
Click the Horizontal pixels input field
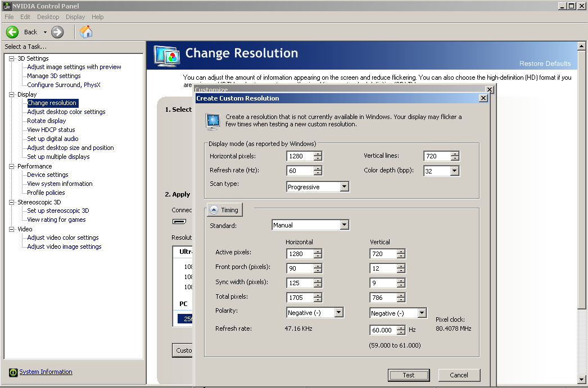[300, 156]
